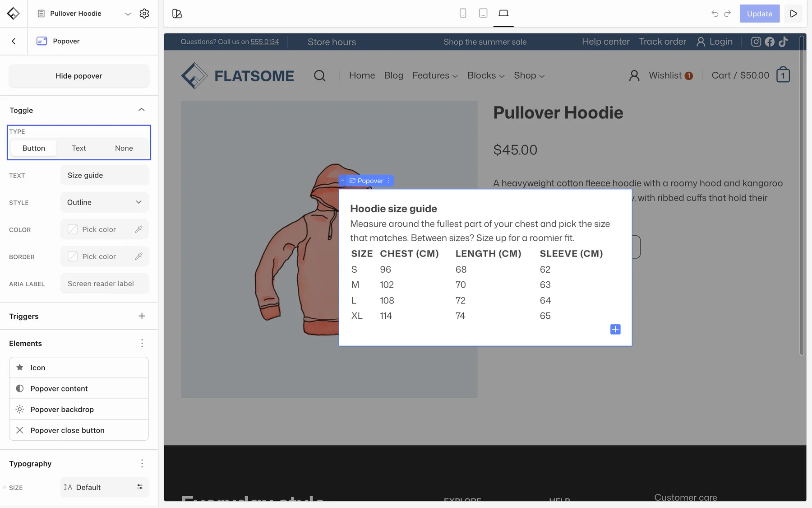Click the Update button
812x508 pixels.
[x=760, y=14]
